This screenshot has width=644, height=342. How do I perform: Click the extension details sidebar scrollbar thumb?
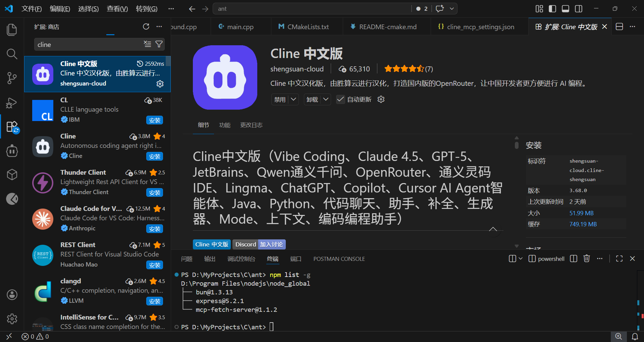click(x=517, y=145)
